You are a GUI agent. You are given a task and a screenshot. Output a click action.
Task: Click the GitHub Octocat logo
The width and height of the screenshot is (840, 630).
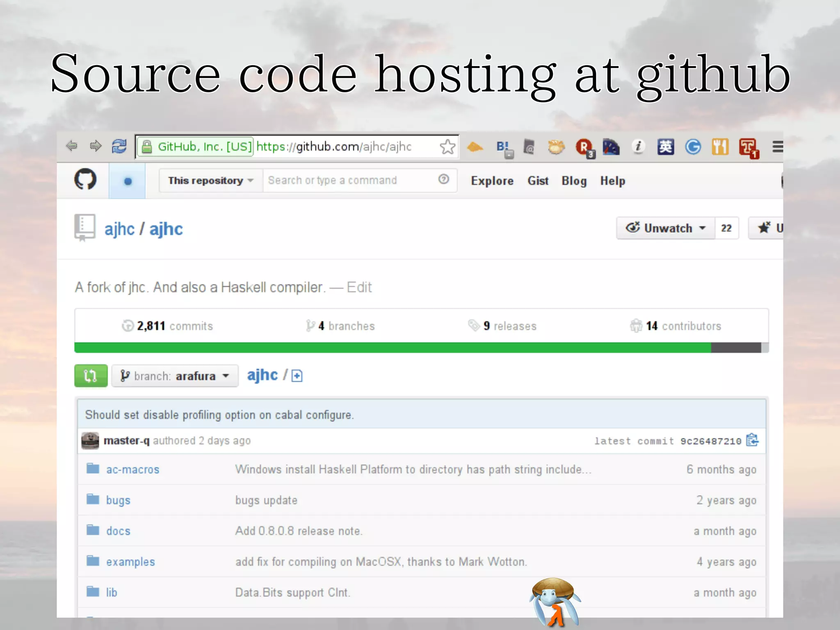(85, 179)
